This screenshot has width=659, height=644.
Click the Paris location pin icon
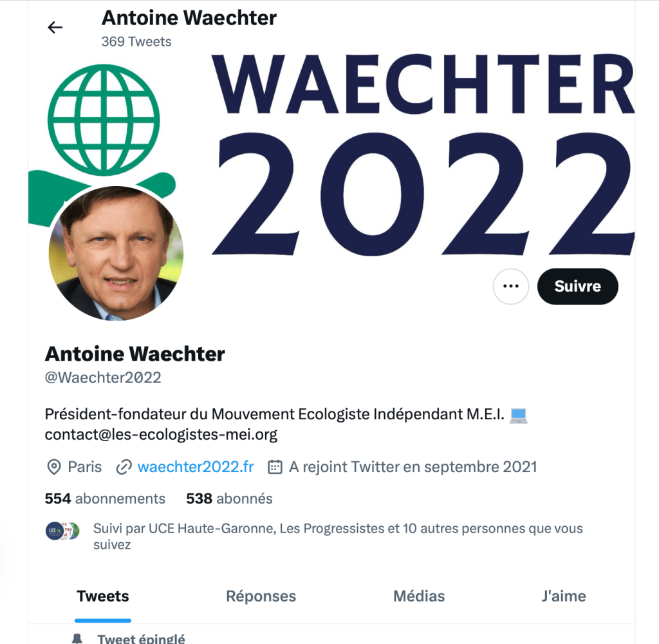54,468
